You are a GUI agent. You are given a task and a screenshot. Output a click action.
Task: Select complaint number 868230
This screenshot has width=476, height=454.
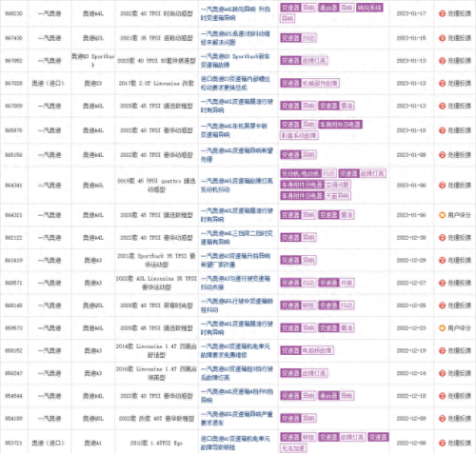pyautogui.click(x=13, y=13)
